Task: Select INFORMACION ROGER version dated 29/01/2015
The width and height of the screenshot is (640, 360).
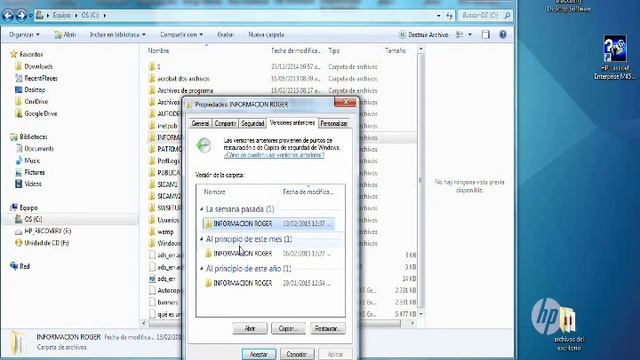Action: 269,283
